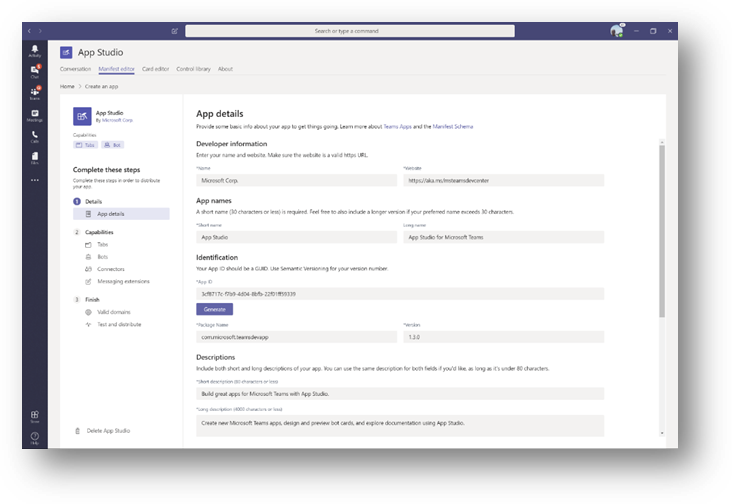The height and width of the screenshot is (504, 732).
Task: Switch to the About tab
Action: pos(225,69)
